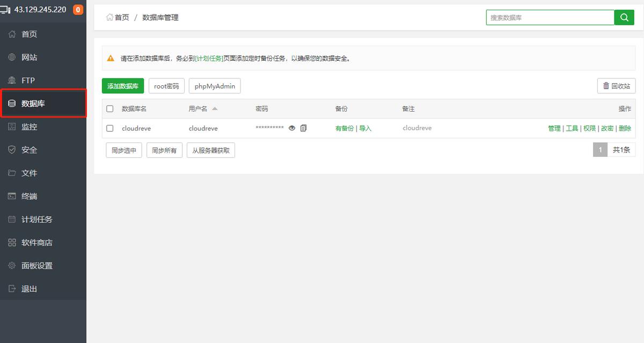The image size is (644, 343).
Task: Open phpMyAdmin via the toolbar button
Action: point(214,86)
